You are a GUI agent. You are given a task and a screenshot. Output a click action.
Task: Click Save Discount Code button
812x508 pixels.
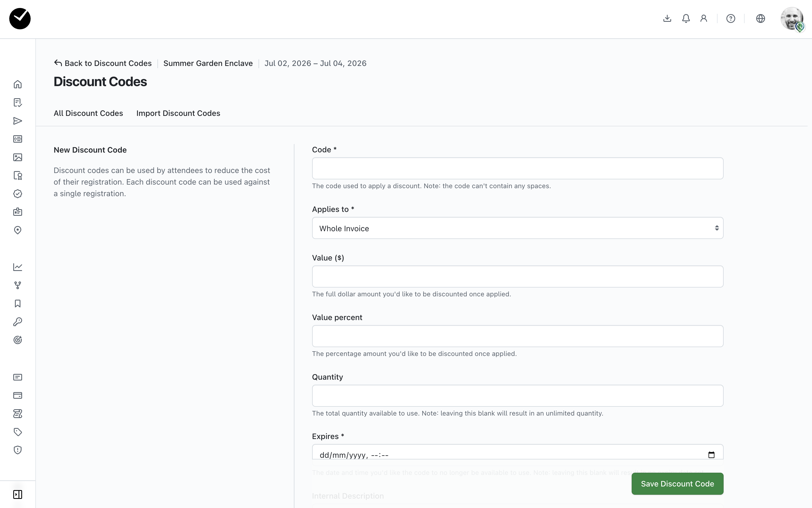click(x=677, y=484)
